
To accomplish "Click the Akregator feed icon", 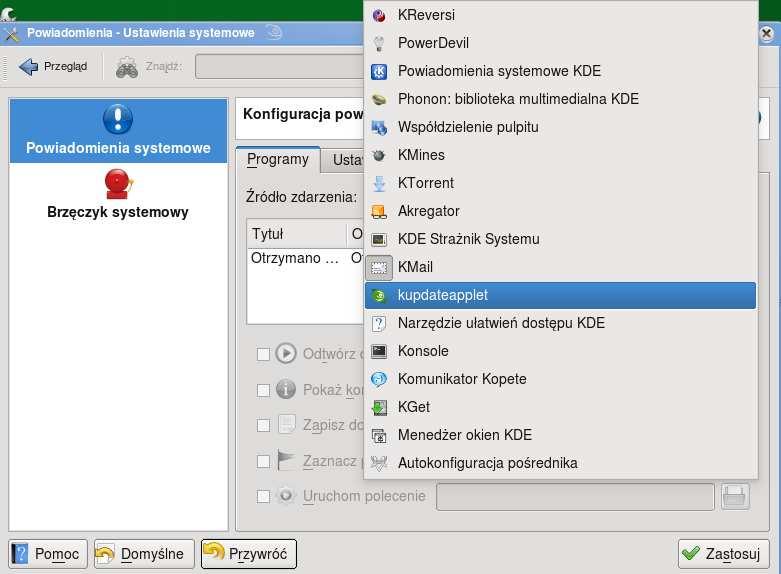I will [379, 211].
